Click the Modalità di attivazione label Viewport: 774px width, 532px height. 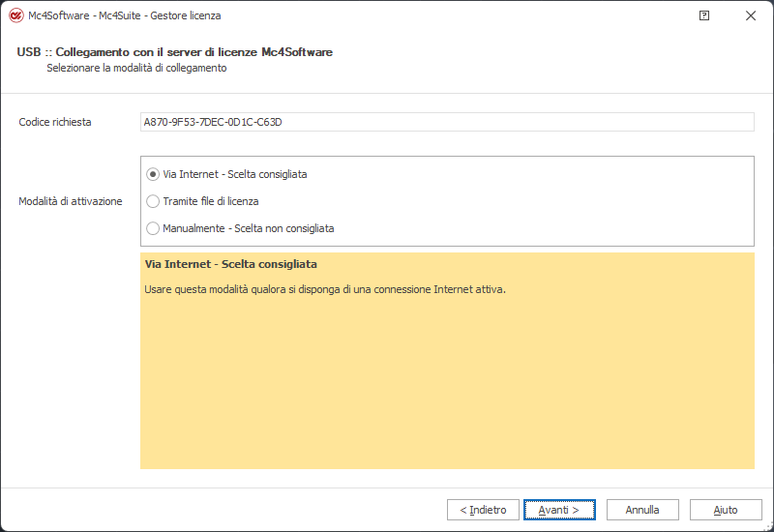point(71,201)
